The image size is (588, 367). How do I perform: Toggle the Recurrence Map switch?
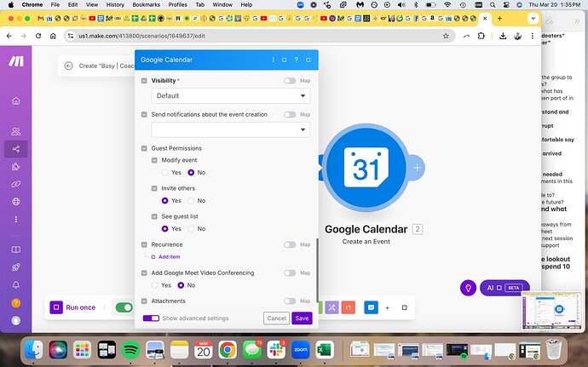click(290, 244)
